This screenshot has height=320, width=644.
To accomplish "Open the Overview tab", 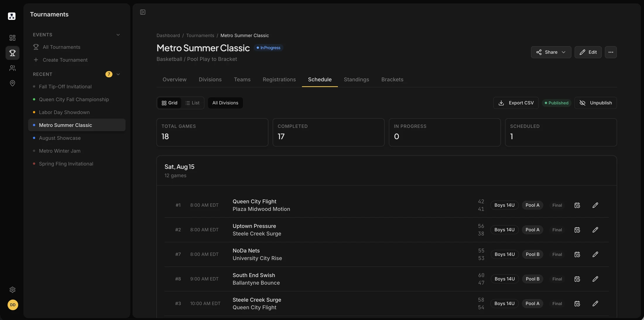I will [x=174, y=80].
